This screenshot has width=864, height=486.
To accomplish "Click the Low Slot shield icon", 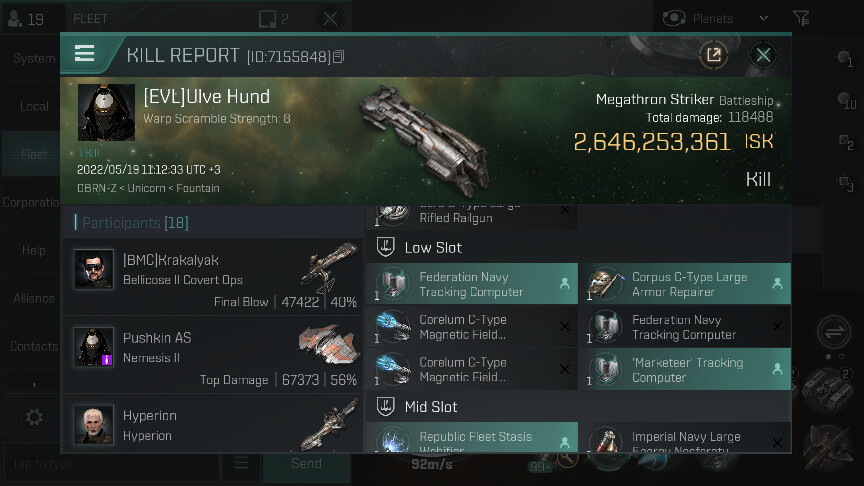I will [x=385, y=247].
